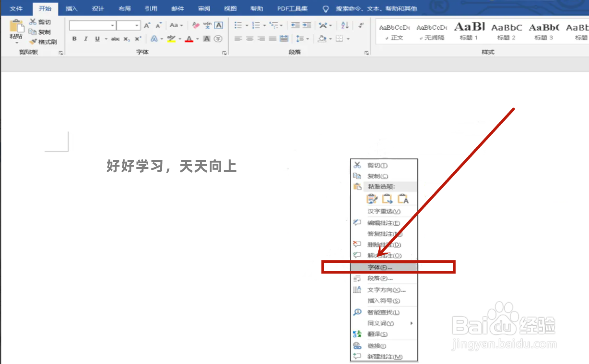The image size is (589, 364).
Task: Expand the font color dropdown arrow
Action: point(197,39)
